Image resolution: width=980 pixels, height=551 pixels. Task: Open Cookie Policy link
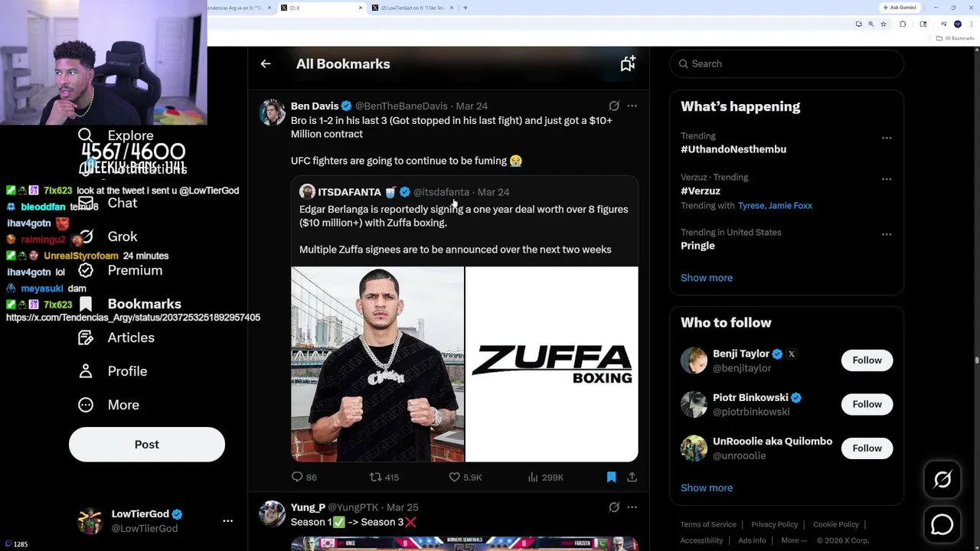tap(836, 524)
